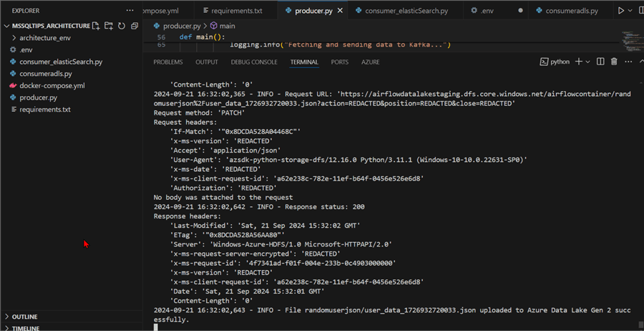This screenshot has height=331, width=644.
Task: Add a new terminal with plus icon
Action: click(x=578, y=62)
